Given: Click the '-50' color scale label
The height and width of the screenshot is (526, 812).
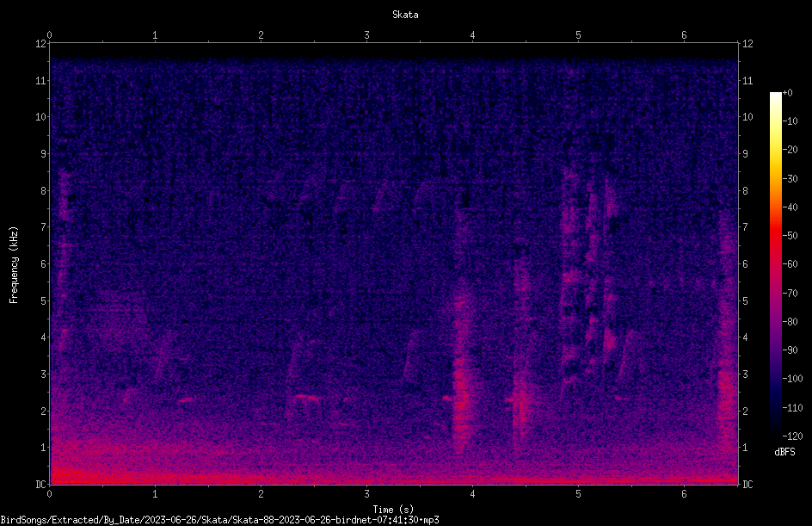Looking at the screenshot, I should (x=790, y=236).
